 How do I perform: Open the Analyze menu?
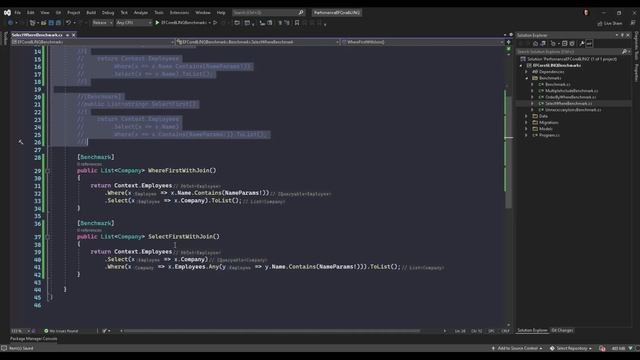[141, 13]
